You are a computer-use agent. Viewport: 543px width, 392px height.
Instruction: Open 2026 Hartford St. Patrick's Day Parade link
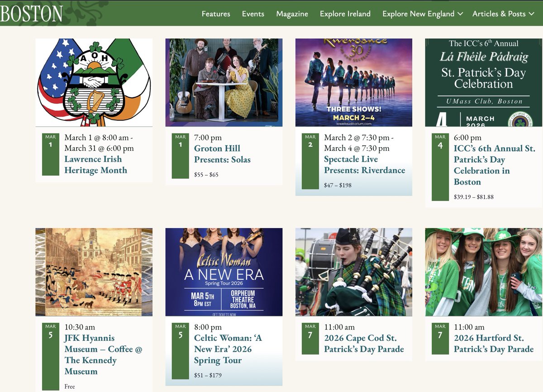coord(494,344)
